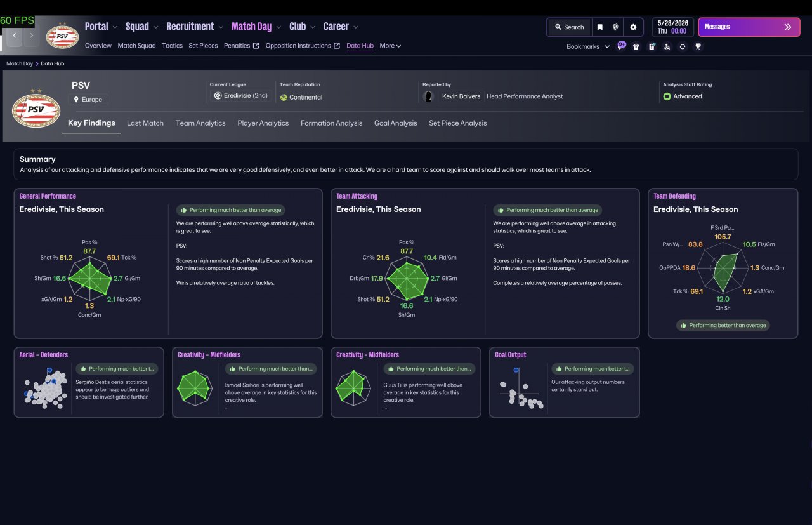
Task: Open the Set Piece Analysis tab
Action: pos(458,123)
